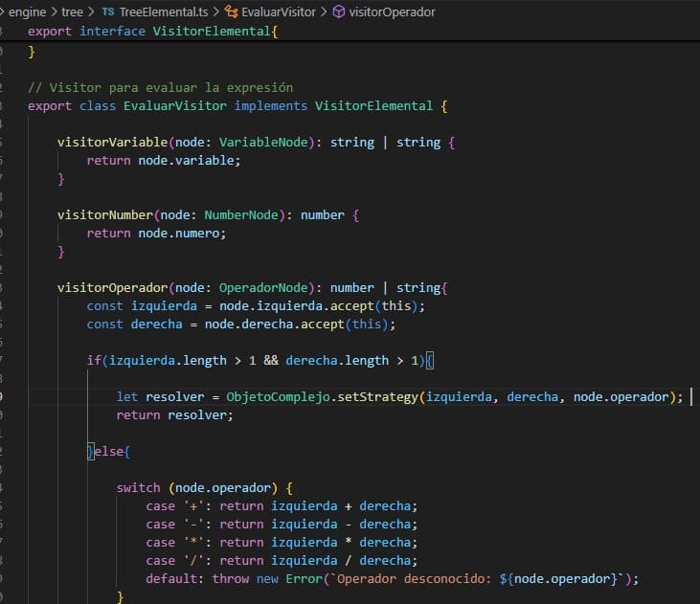This screenshot has height=604, width=700.
Task: Click the comment line about Visitor para evaluar
Action: tap(160, 87)
